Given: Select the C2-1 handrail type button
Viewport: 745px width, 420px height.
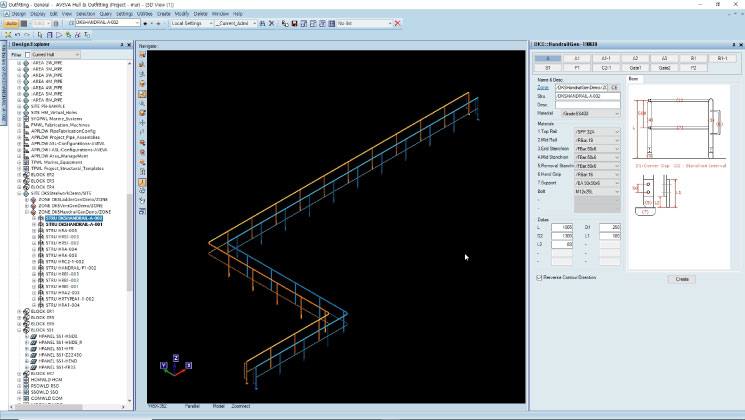Looking at the screenshot, I should (x=606, y=68).
